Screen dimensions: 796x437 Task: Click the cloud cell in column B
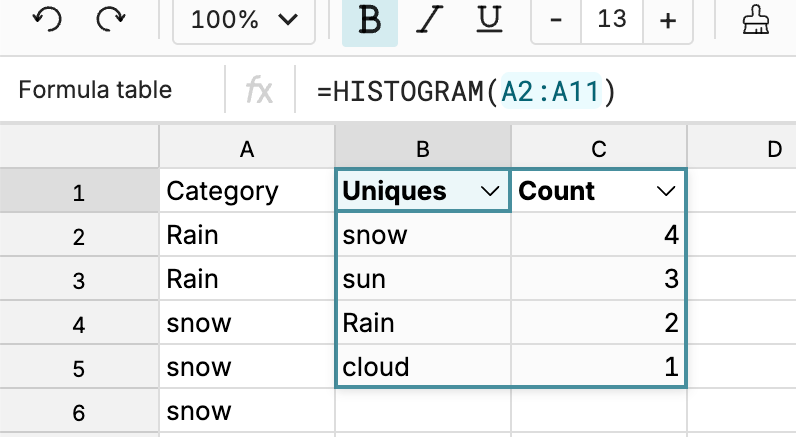pos(423,367)
